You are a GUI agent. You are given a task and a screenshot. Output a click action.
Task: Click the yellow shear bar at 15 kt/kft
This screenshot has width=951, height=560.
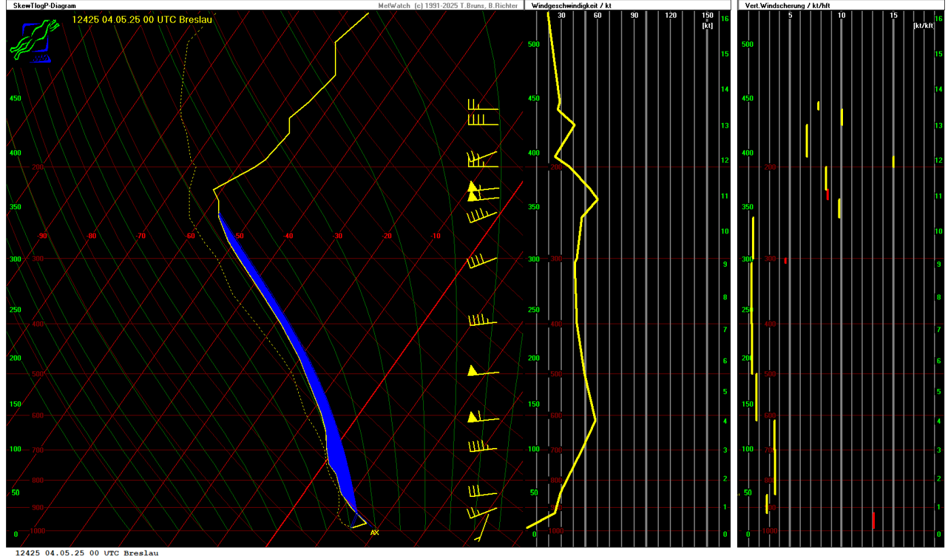click(893, 162)
